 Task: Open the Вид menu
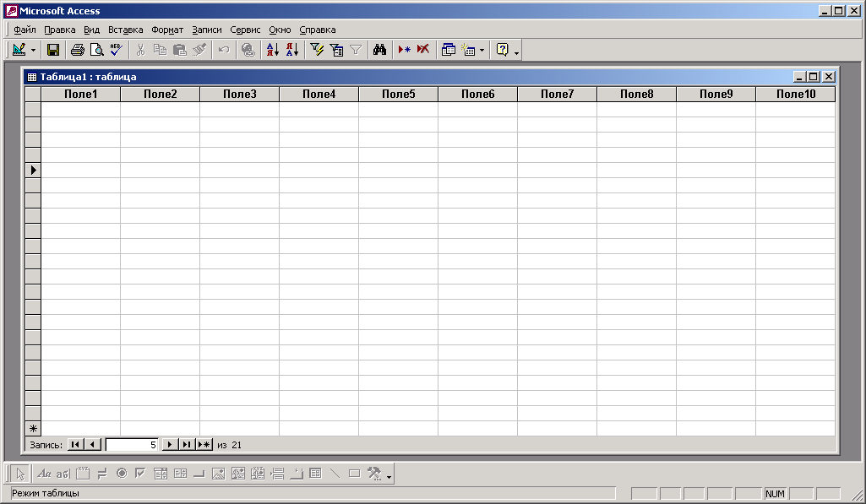tap(92, 30)
